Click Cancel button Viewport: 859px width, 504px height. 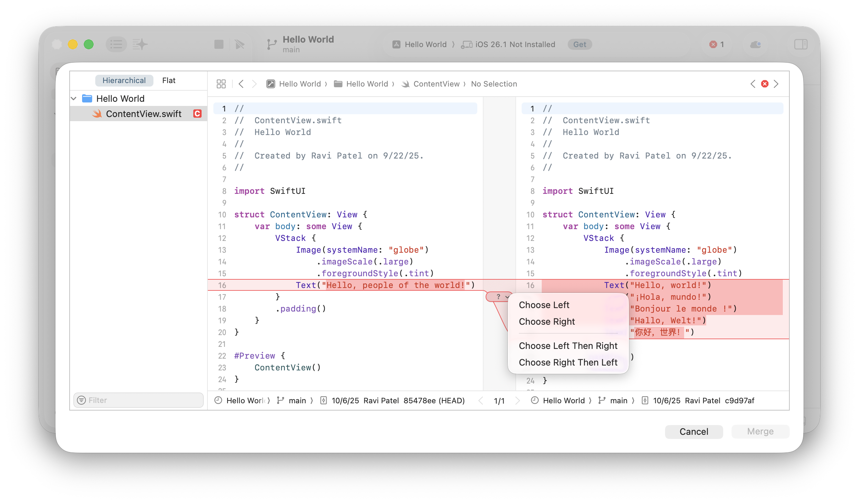(x=694, y=432)
